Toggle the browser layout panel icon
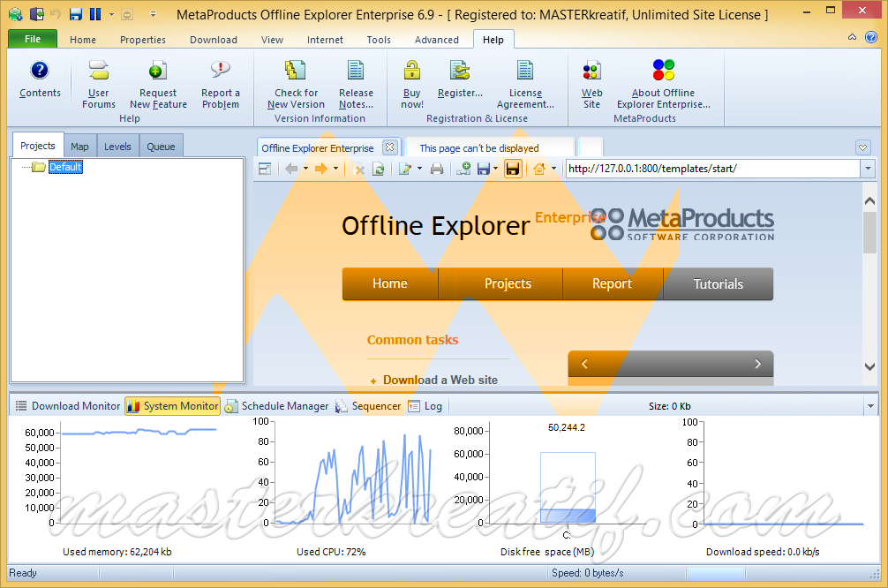 265,169
